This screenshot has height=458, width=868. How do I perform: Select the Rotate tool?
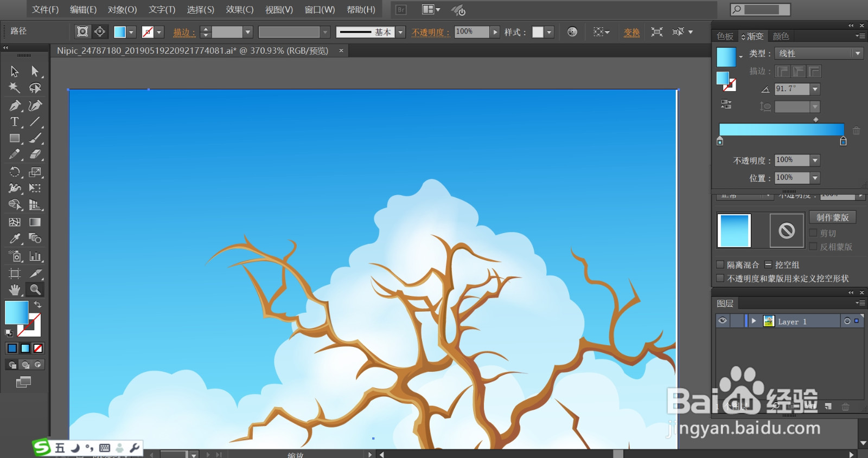15,172
